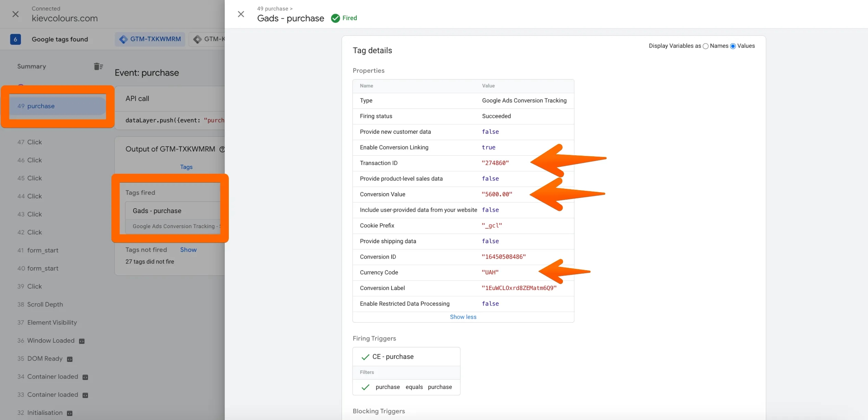Collapse properties with Show less
868x420 pixels.
(x=463, y=317)
